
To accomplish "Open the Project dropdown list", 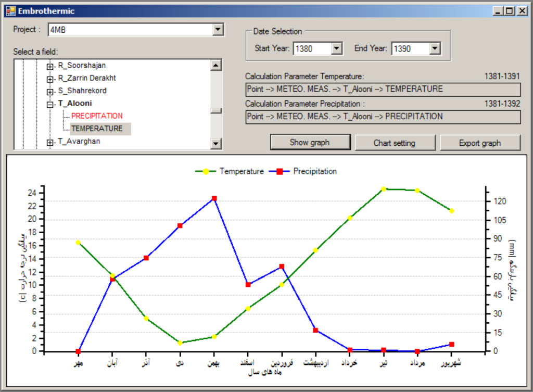I will click(218, 30).
